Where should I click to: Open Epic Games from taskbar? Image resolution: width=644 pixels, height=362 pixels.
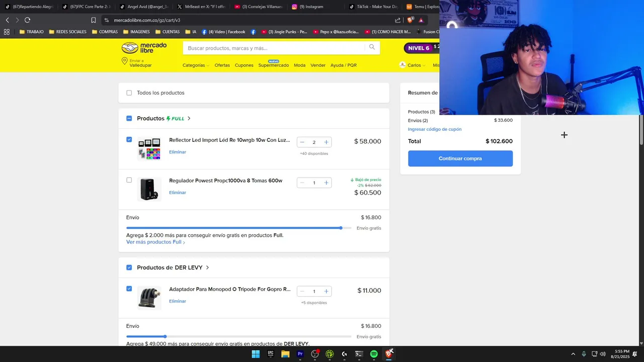pyautogui.click(x=271, y=354)
